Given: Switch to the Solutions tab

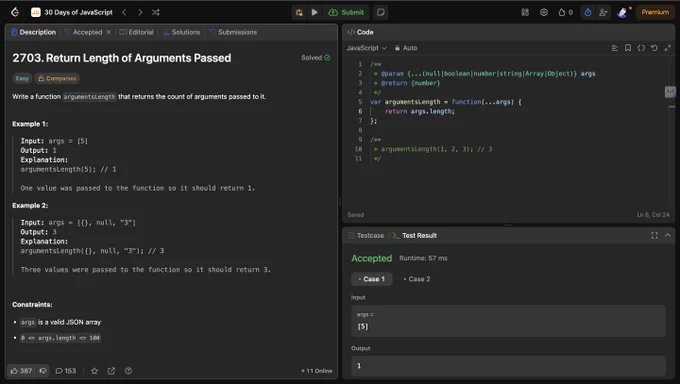Looking at the screenshot, I should (182, 32).
